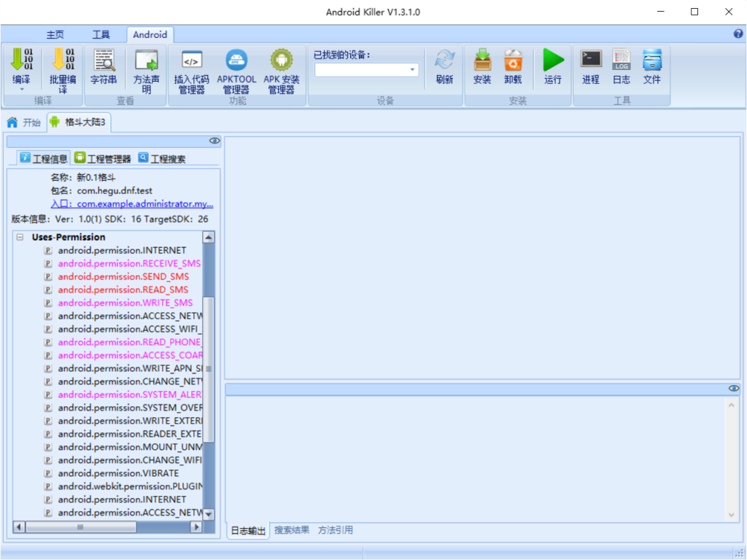Viewport: 747px width, 560px height.
Task: Collapse the Uses-Permission tree node
Action: pyautogui.click(x=20, y=237)
